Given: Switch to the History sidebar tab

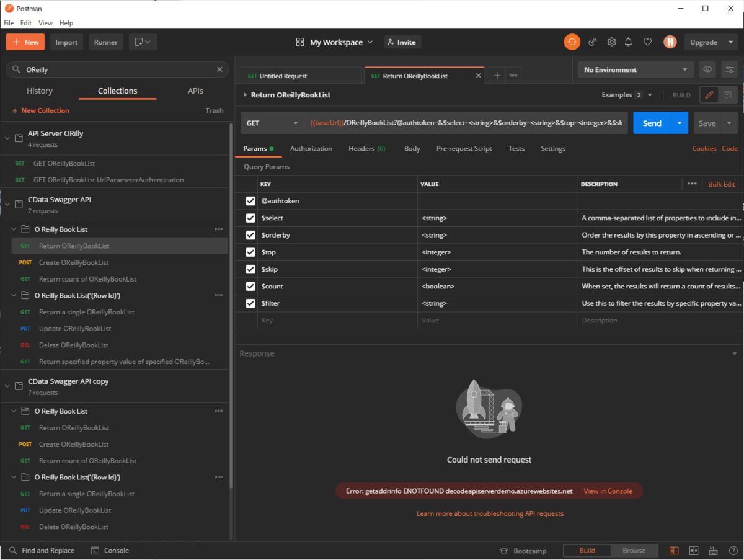Looking at the screenshot, I should pyautogui.click(x=40, y=91).
